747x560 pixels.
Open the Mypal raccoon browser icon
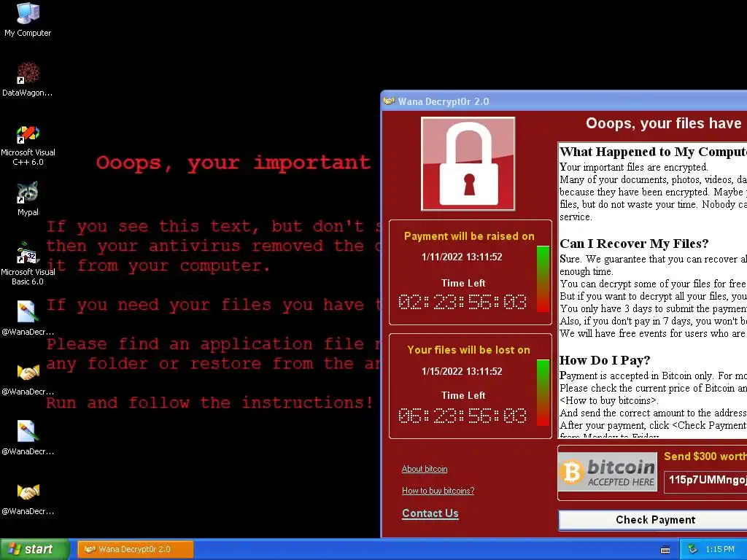coord(28,198)
